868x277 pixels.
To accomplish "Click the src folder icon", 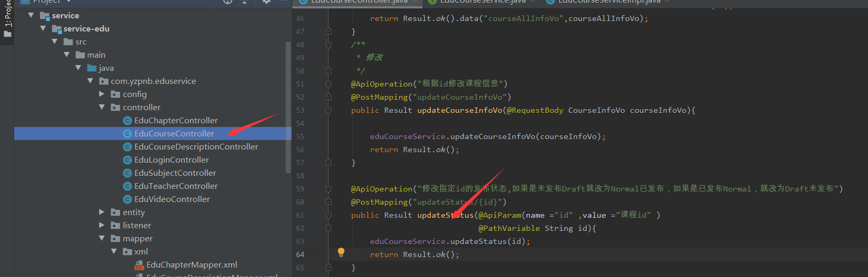I will [x=68, y=42].
